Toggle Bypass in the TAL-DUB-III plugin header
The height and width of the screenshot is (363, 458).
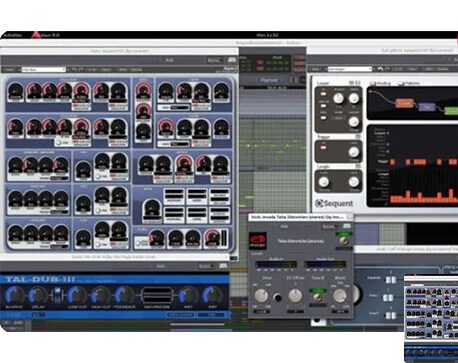click(x=206, y=266)
